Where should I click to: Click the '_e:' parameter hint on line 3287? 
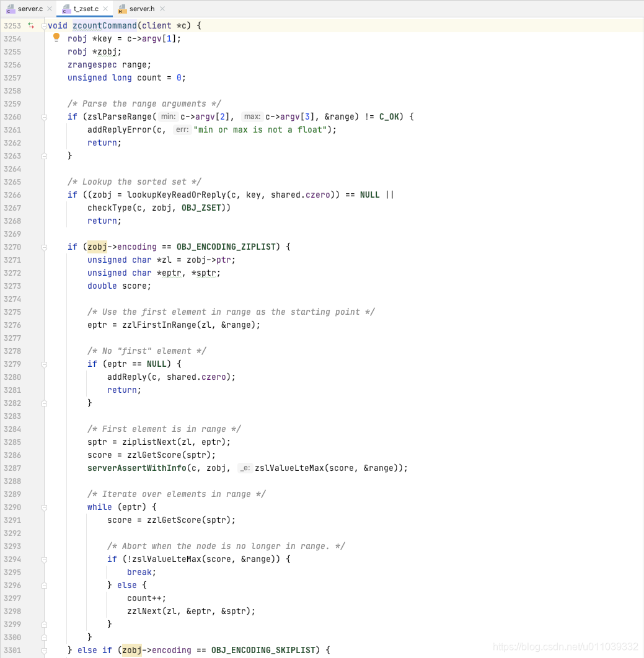click(245, 468)
